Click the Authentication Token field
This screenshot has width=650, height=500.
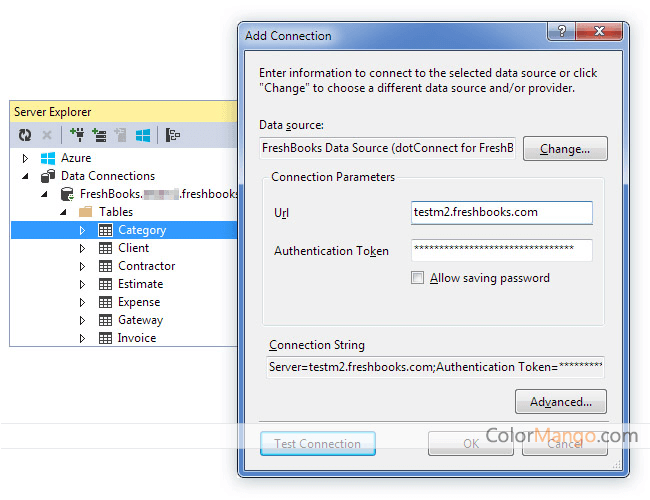coord(502,250)
